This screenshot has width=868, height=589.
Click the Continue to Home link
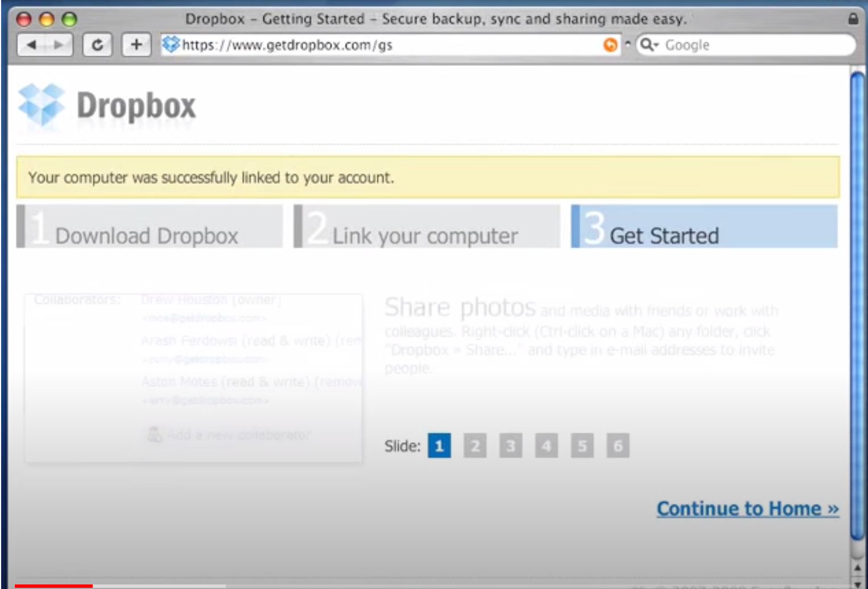point(748,508)
